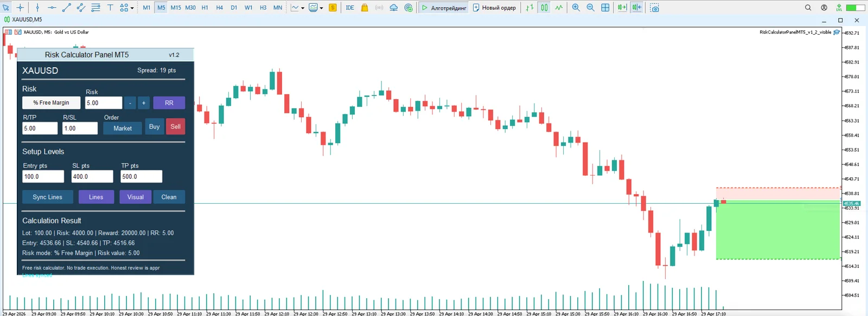The image size is (868, 316).
Task: Edit the Risk value field
Action: pos(104,102)
